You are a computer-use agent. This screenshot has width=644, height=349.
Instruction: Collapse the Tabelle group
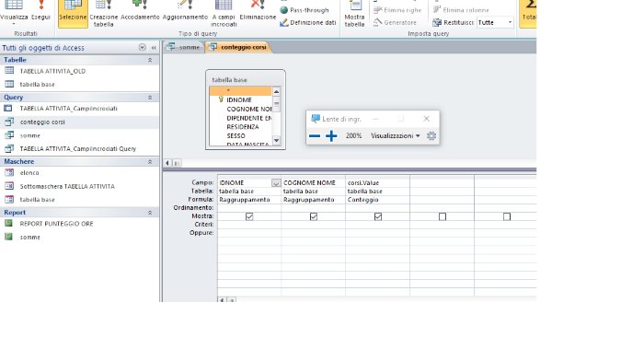[x=150, y=60]
